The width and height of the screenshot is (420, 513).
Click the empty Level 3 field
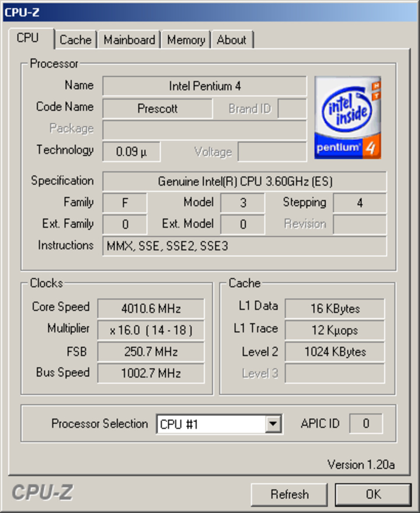pos(335,373)
